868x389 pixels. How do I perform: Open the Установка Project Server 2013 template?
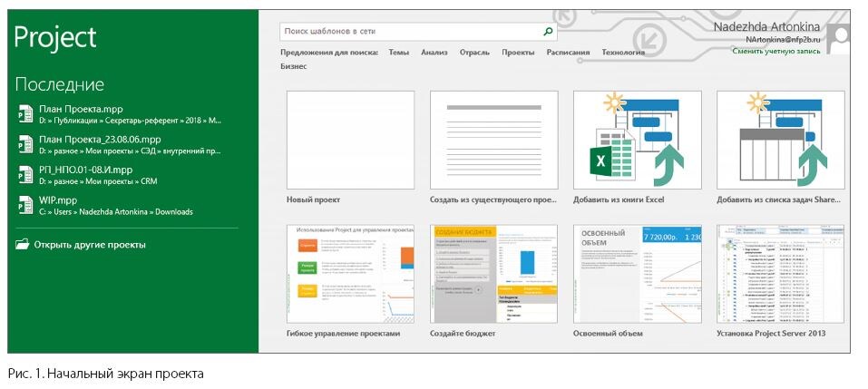(x=781, y=274)
